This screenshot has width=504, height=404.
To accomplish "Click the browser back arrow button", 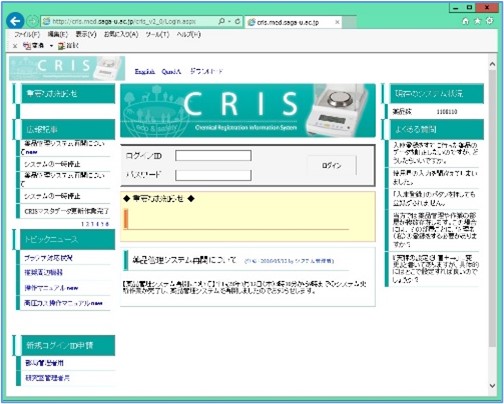I will 15,21.
